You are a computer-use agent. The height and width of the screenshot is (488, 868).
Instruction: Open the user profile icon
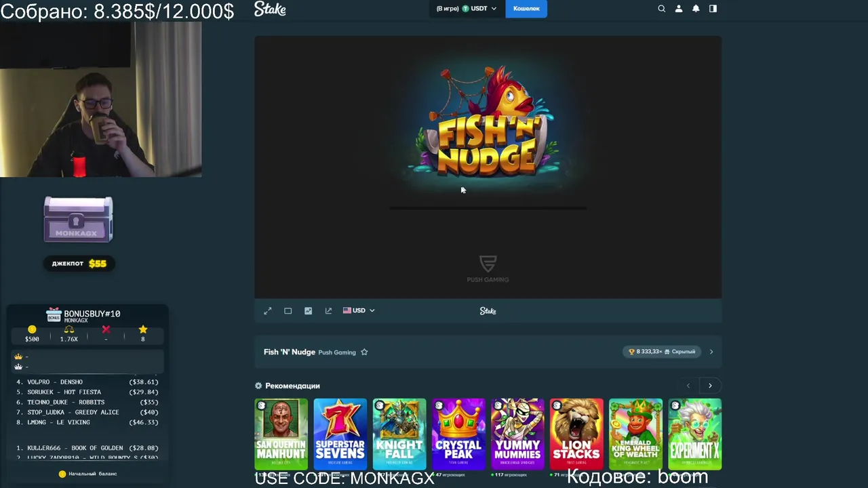coord(679,9)
